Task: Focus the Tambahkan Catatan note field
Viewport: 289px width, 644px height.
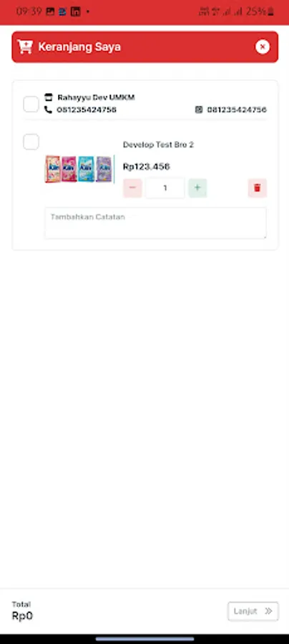Action: click(155, 223)
